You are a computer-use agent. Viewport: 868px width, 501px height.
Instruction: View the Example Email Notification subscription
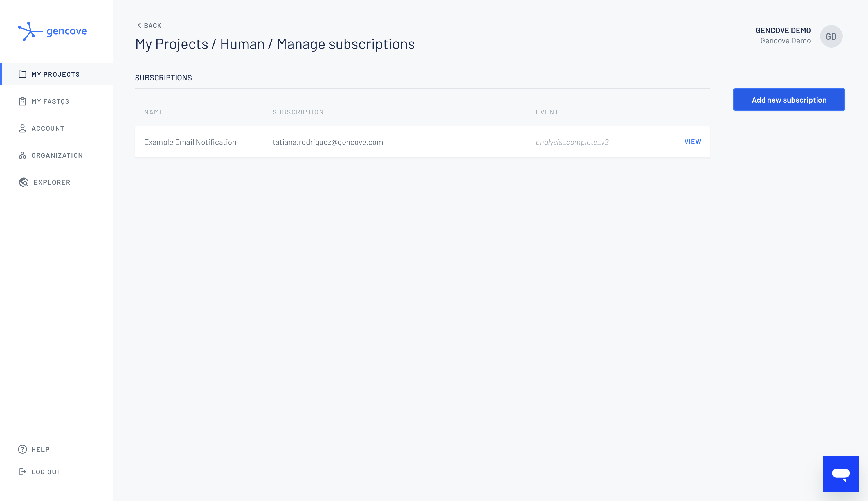click(692, 142)
